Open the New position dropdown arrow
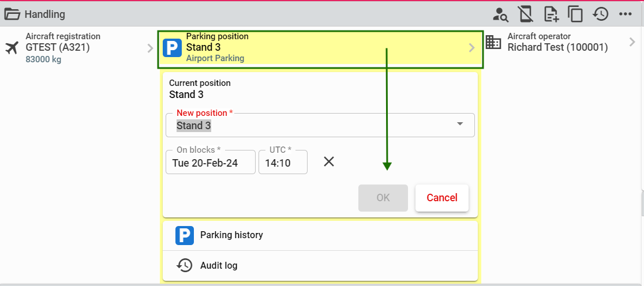This screenshot has width=644, height=286. [460, 124]
